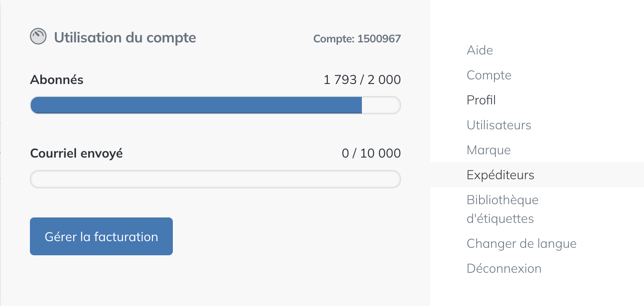Click the Abonnés blue progress bar
Screen dimensions: 644x306
click(x=196, y=105)
